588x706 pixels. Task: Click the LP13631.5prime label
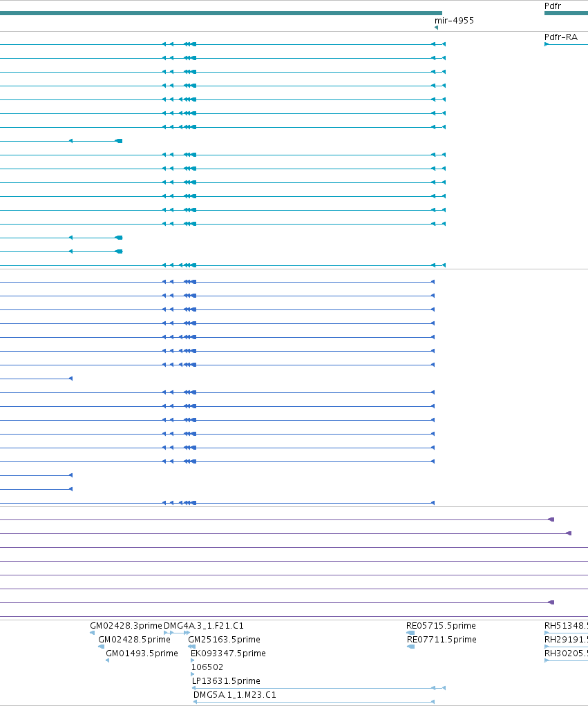(226, 681)
